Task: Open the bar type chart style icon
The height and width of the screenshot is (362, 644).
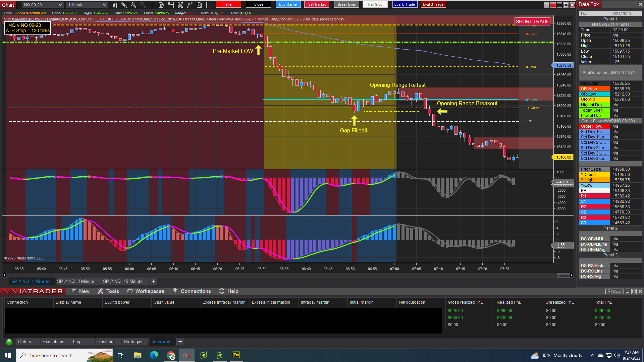Action: point(115,5)
